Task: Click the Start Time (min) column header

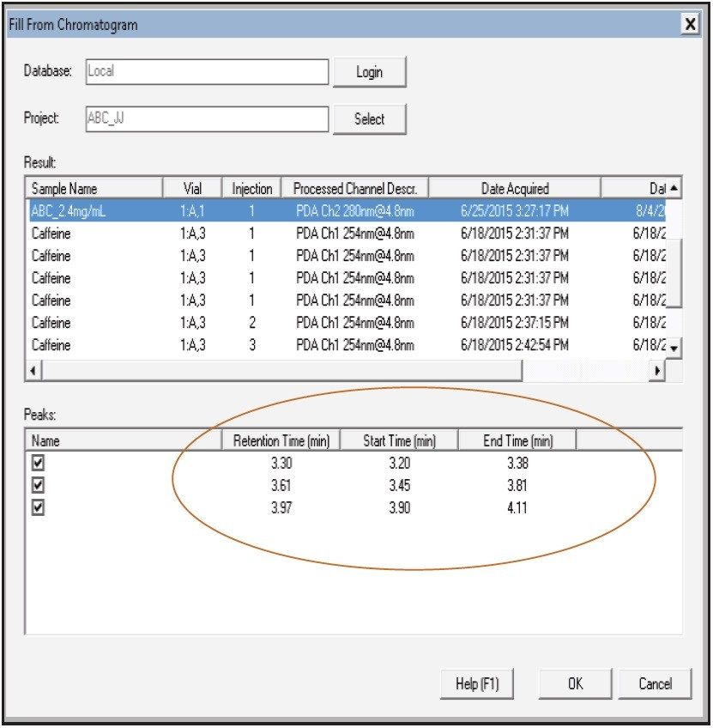Action: (x=400, y=440)
